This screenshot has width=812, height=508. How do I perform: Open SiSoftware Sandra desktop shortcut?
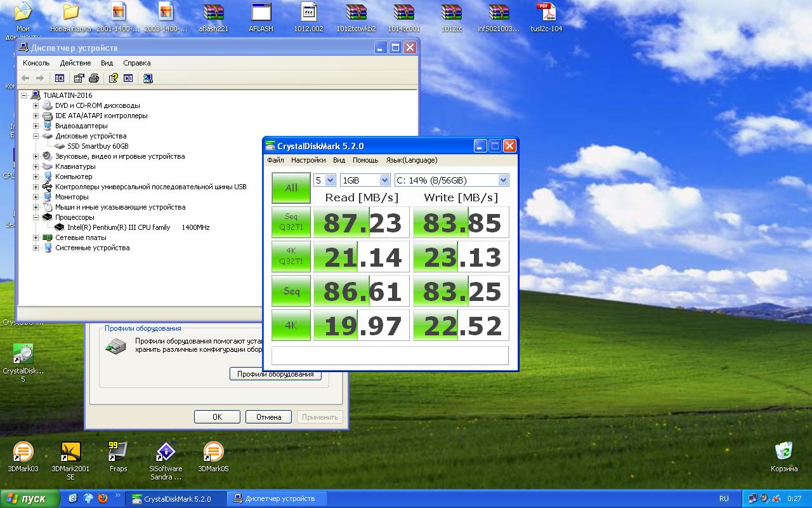166,452
